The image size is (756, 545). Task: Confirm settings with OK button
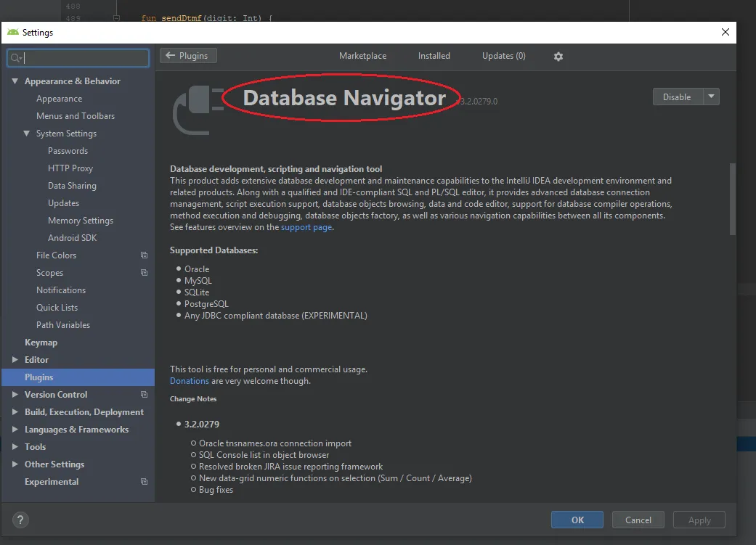tap(577, 520)
